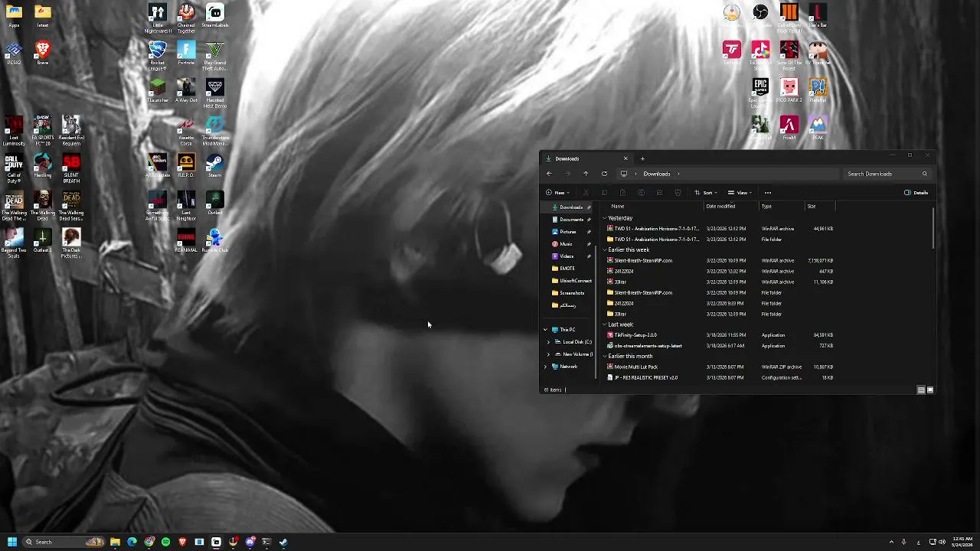Open the OBS Studio desktop icon

pyautogui.click(x=760, y=15)
